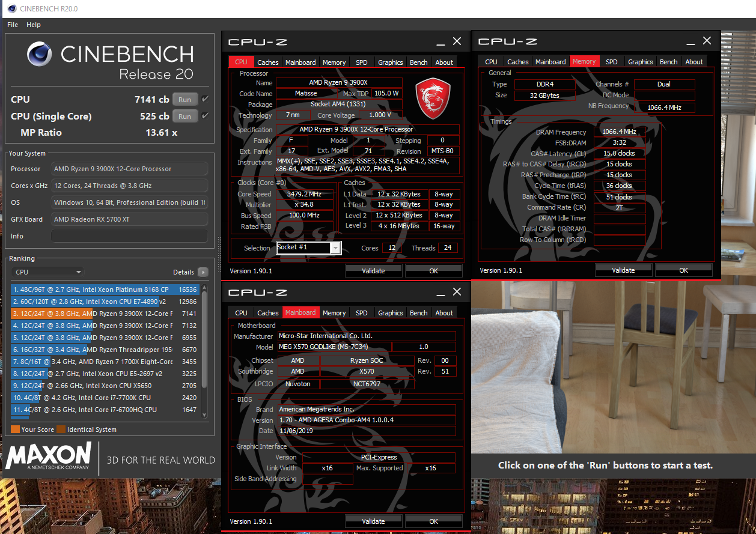This screenshot has height=534, width=756.
Task: Click the orange Your Score legend swatch
Action: pos(15,429)
